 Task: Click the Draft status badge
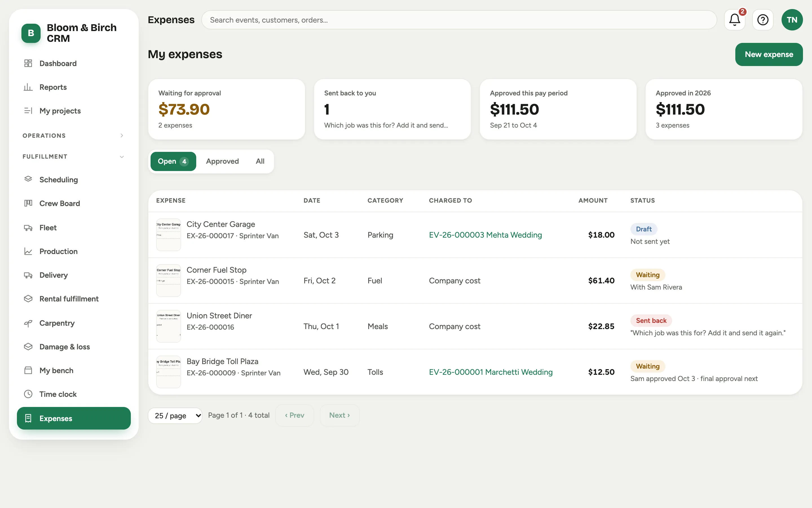pos(644,229)
